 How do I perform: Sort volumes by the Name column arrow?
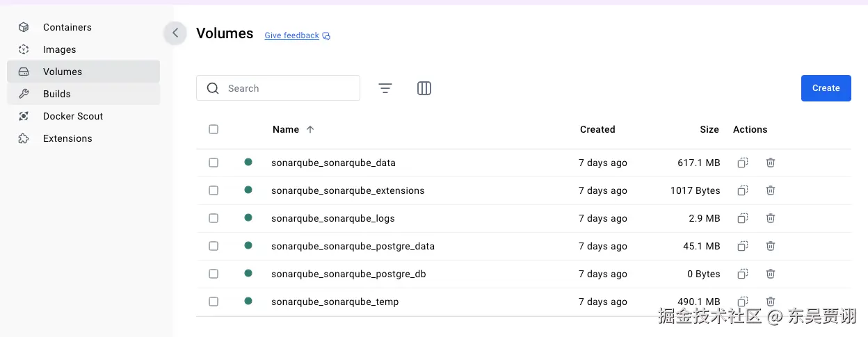coord(310,129)
